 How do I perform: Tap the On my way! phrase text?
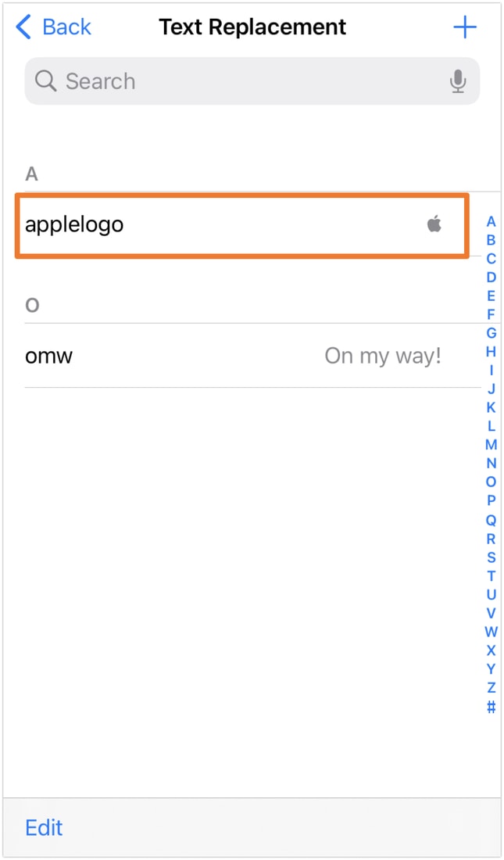(x=382, y=356)
